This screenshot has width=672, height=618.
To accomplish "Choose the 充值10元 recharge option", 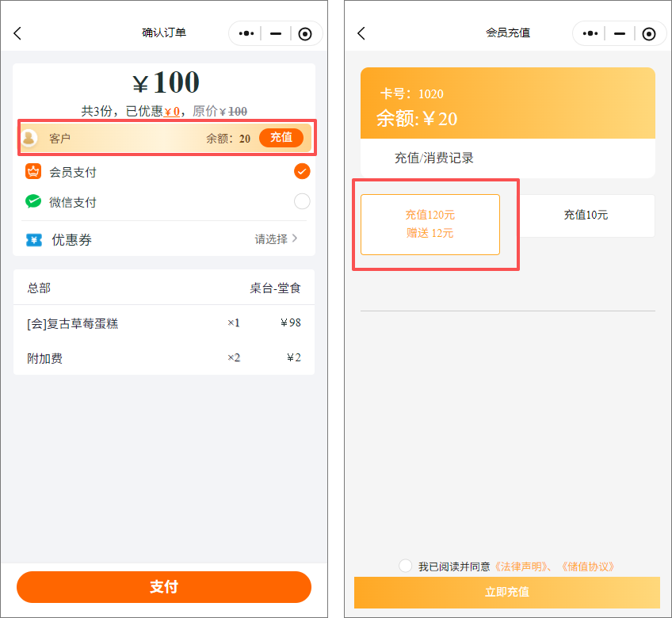I will click(x=586, y=215).
